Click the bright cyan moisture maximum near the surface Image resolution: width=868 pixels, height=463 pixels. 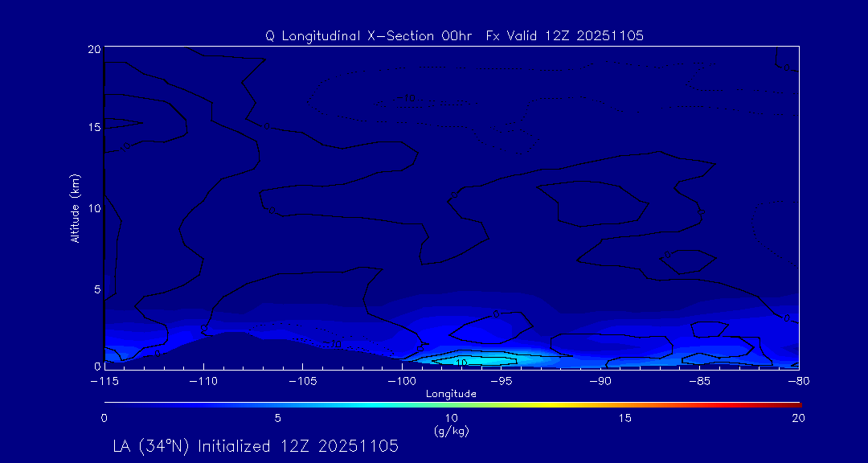click(x=482, y=361)
